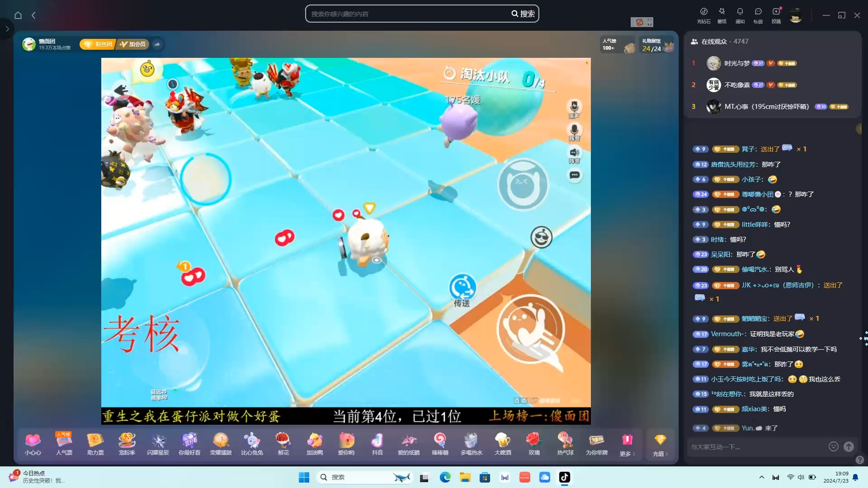The width and height of the screenshot is (868, 488).
Task: Click the 搜索 search button
Action: point(523,14)
